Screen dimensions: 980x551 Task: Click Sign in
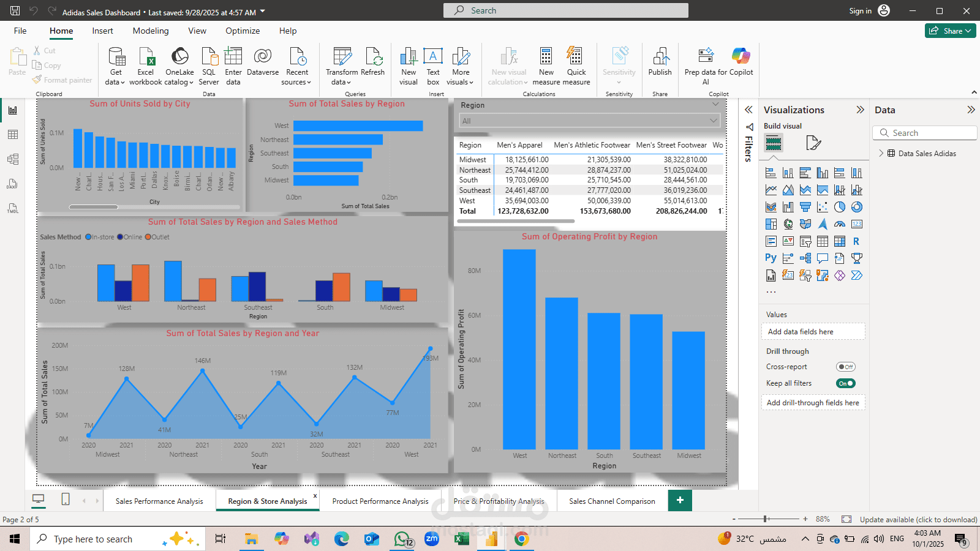coord(869,10)
